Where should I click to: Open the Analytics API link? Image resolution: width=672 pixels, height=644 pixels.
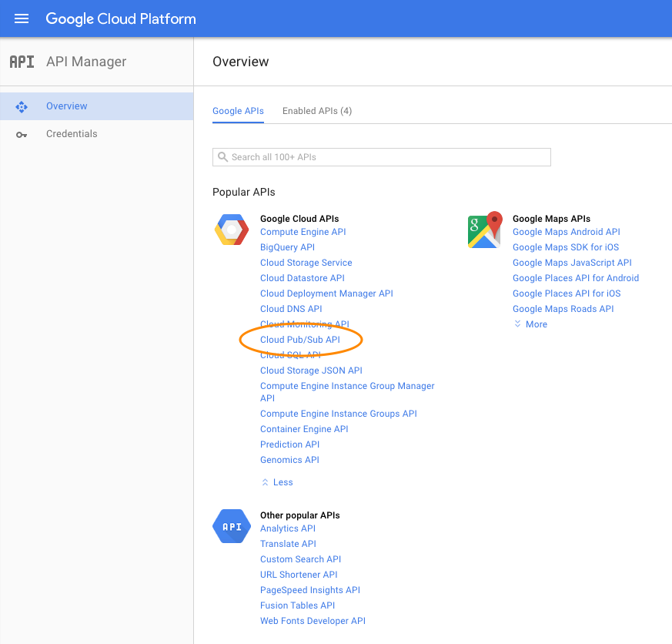click(288, 528)
